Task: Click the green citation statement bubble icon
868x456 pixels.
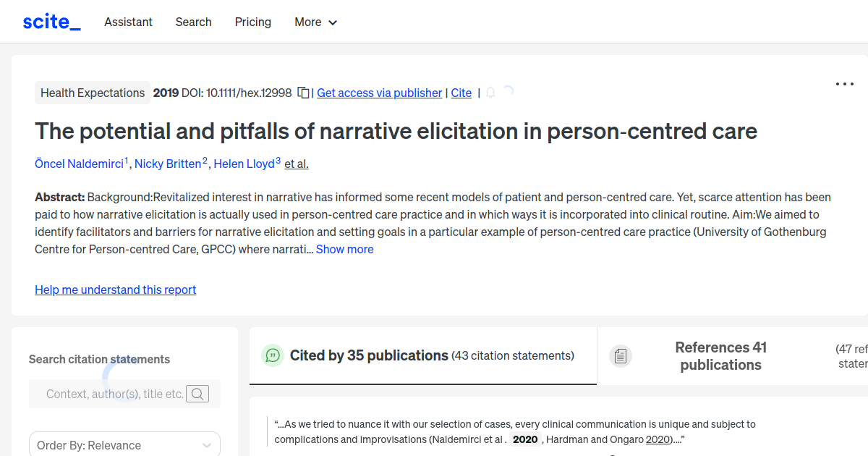Action: 273,355
